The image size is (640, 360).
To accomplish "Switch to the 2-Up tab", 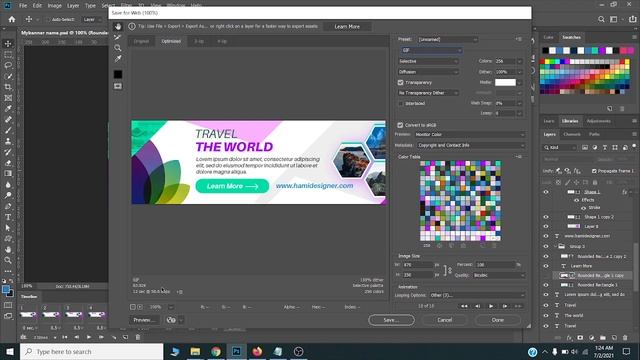I will click(x=199, y=41).
